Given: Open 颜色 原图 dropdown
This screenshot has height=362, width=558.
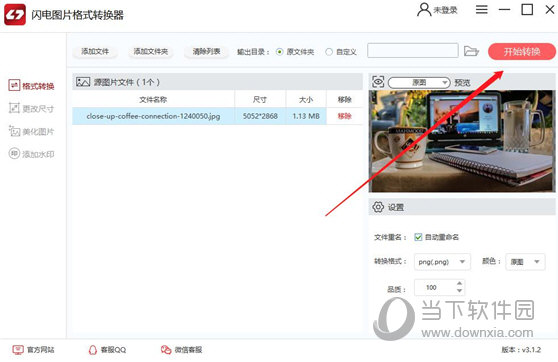Looking at the screenshot, I should [525, 262].
